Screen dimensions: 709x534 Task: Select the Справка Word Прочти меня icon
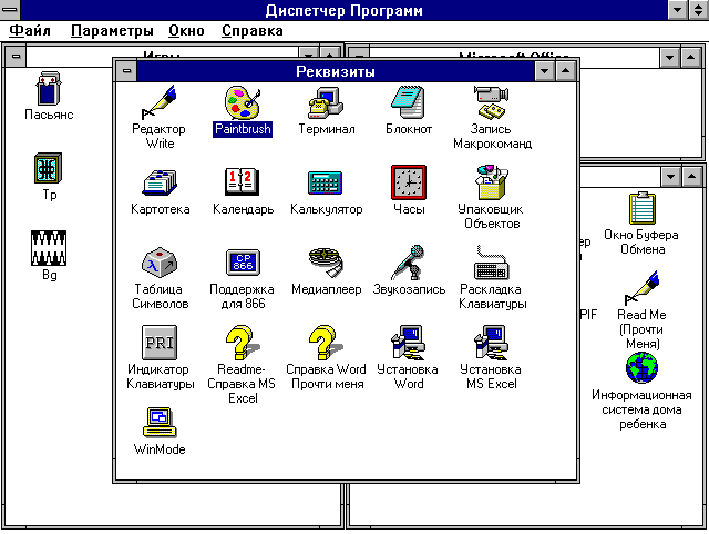(326, 342)
